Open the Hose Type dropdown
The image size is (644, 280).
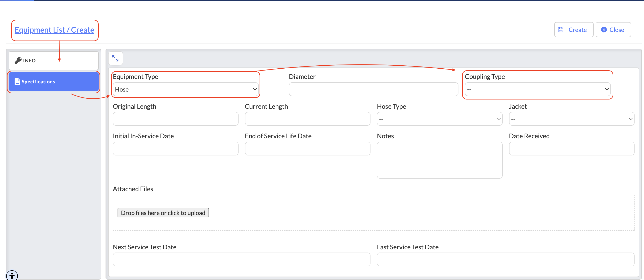point(440,119)
